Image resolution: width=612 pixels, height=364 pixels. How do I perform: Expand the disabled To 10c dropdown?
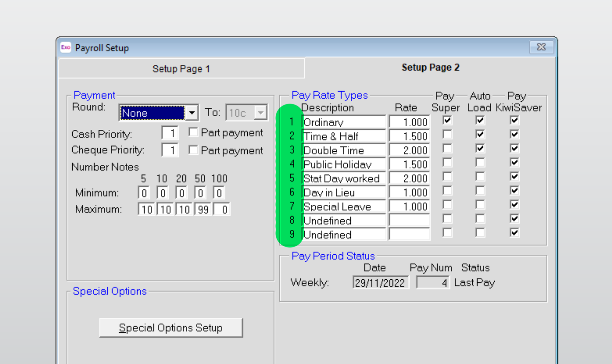[x=260, y=113]
